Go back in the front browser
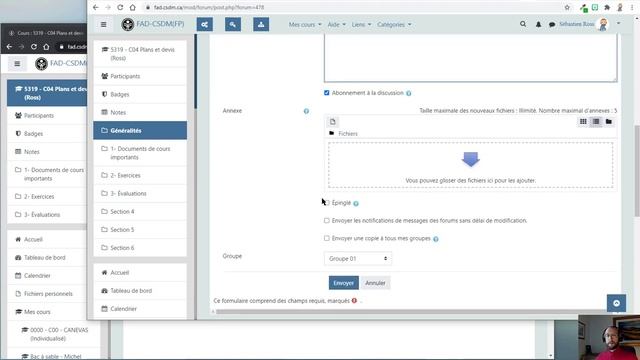This screenshot has width=640, height=360. 96,7
